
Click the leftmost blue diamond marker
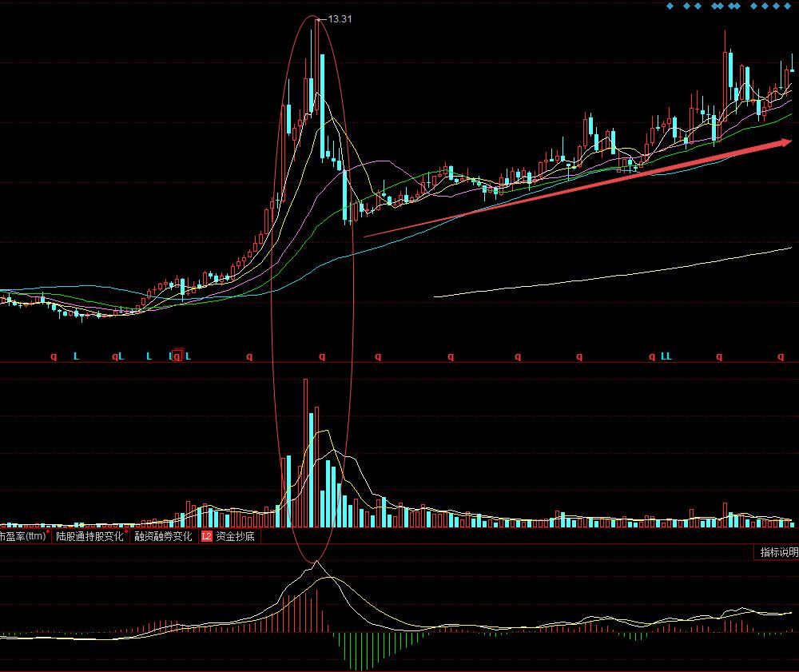tap(670, 6)
